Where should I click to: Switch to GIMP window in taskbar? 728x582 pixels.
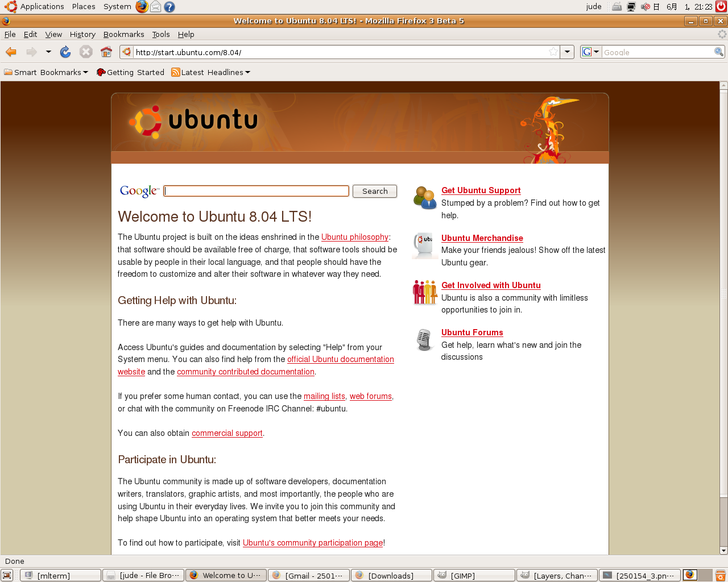(x=474, y=575)
